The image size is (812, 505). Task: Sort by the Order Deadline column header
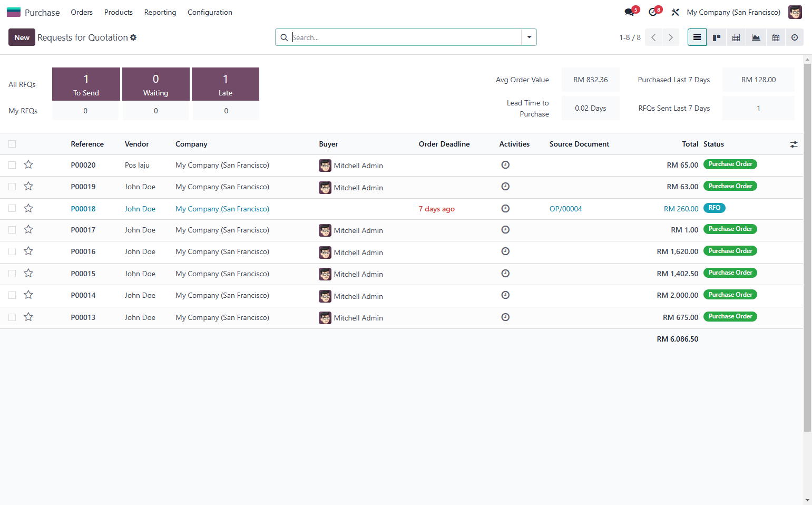click(444, 144)
